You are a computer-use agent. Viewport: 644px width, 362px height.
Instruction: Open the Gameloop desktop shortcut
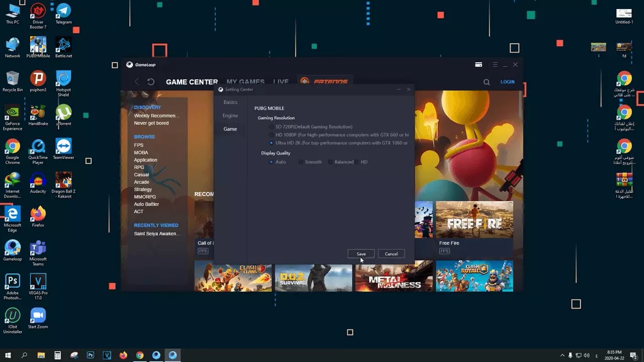pos(13,250)
